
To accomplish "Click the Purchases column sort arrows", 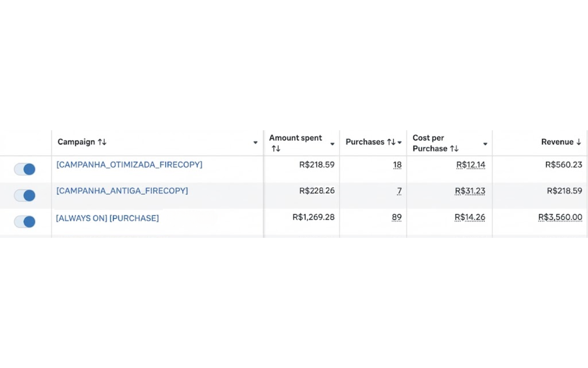I will pyautogui.click(x=391, y=142).
